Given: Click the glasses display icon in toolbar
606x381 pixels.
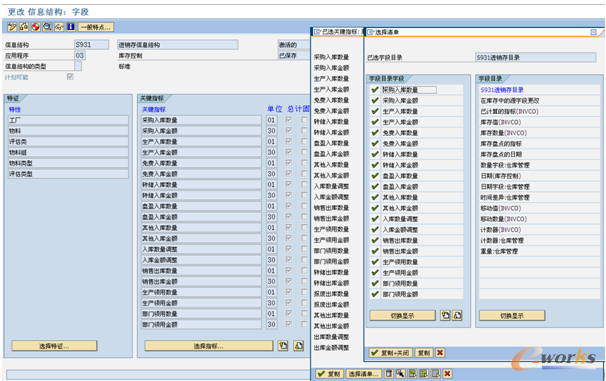Looking at the screenshot, I should 59,27.
